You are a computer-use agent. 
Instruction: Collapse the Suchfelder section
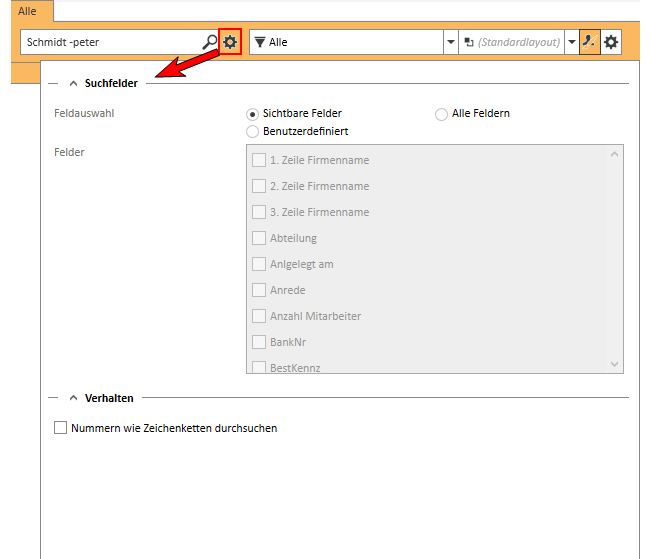point(73,83)
